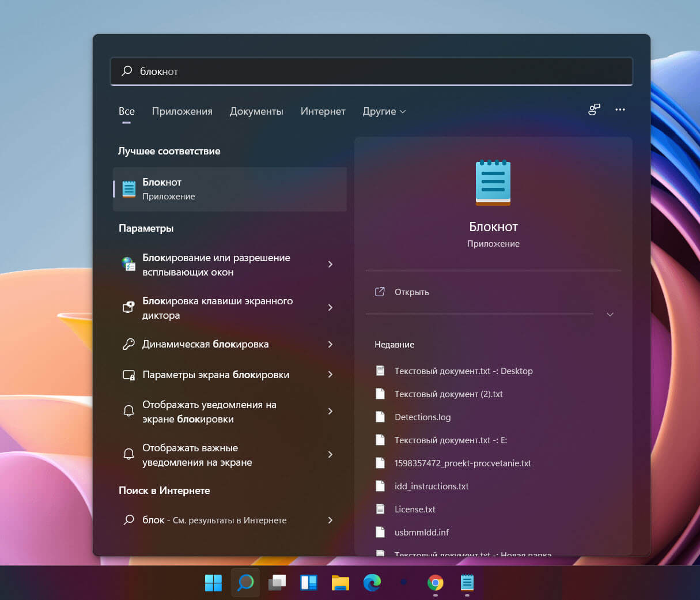Switch to Notepad in the taskbar
Image resolution: width=700 pixels, height=600 pixels.
(x=467, y=583)
